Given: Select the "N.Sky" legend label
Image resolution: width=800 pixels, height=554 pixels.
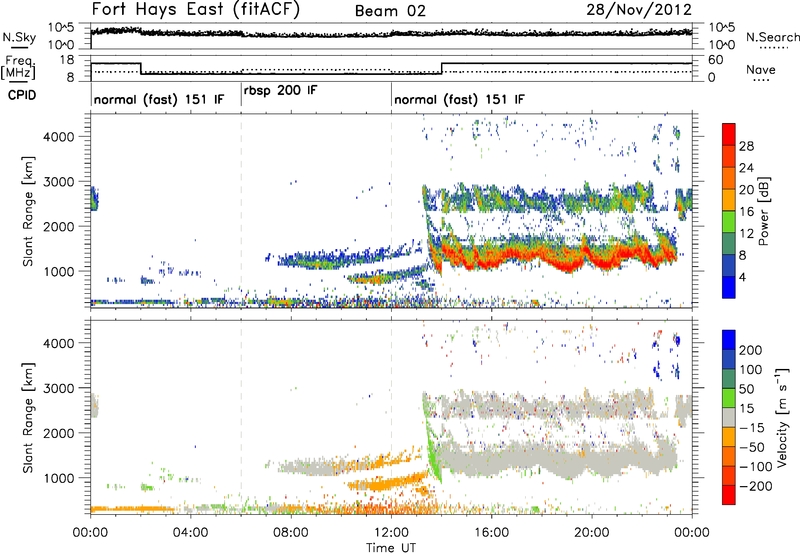Looking at the screenshot, I should (x=19, y=37).
